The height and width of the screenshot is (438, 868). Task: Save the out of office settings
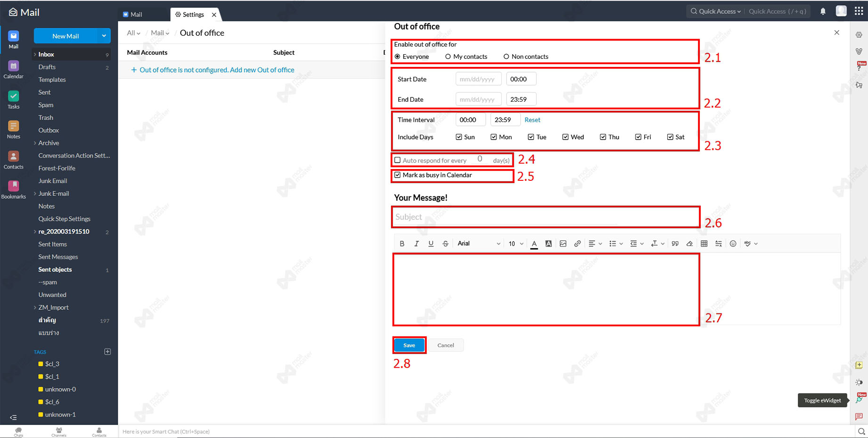[409, 345]
